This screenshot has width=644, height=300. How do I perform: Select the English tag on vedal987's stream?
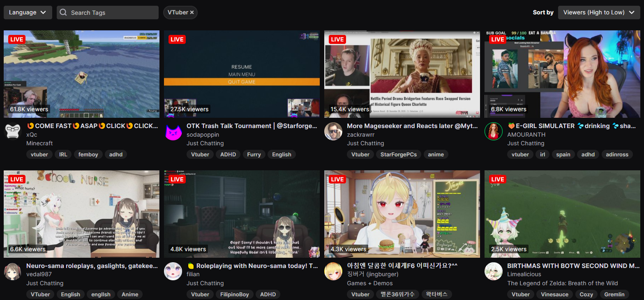click(71, 295)
